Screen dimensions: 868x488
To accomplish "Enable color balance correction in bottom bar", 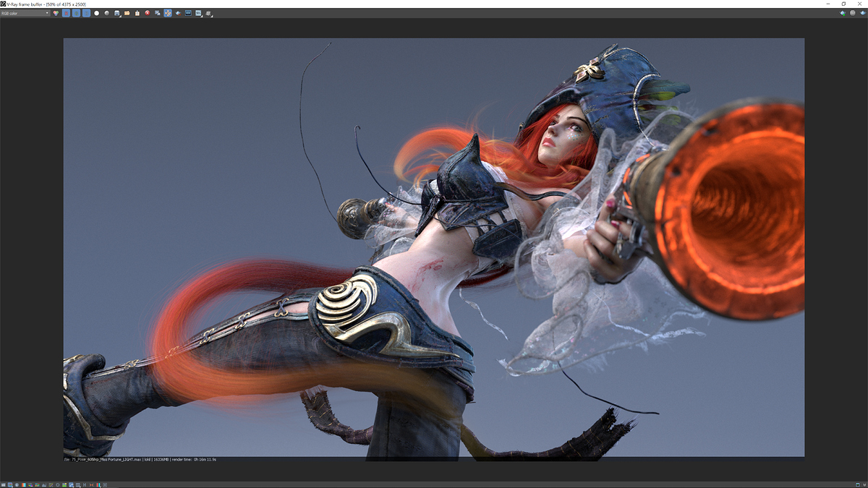I will click(36, 484).
